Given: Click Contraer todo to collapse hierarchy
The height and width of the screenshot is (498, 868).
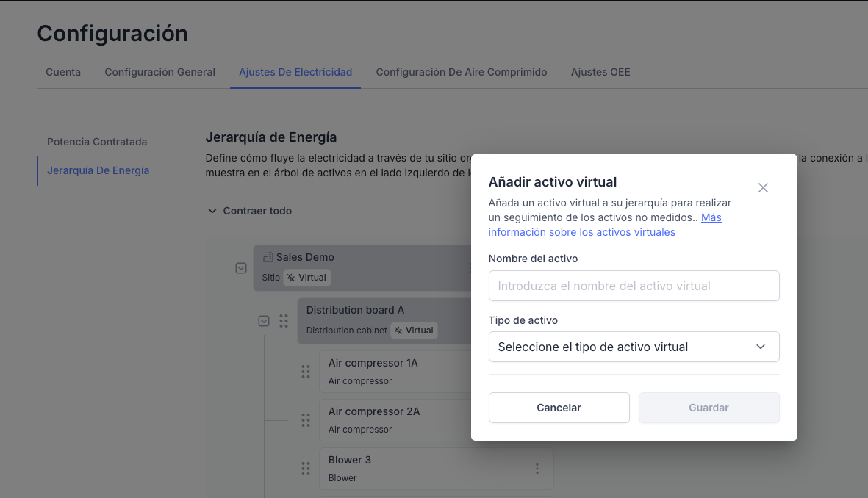Looking at the screenshot, I should (x=250, y=211).
